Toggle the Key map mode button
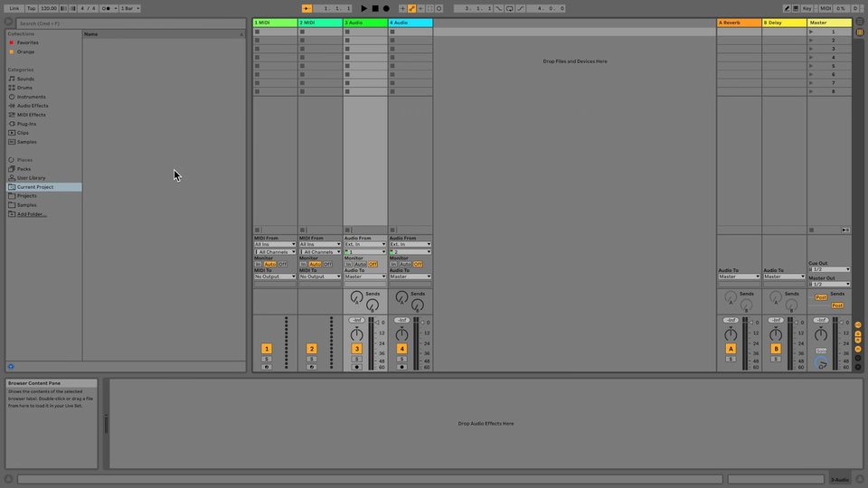This screenshot has width=868, height=488. click(807, 8)
